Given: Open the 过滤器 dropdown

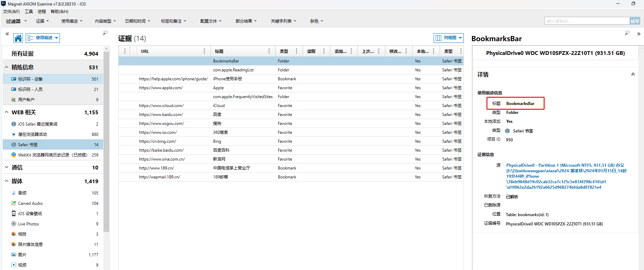Looking at the screenshot, I should tap(16, 21).
